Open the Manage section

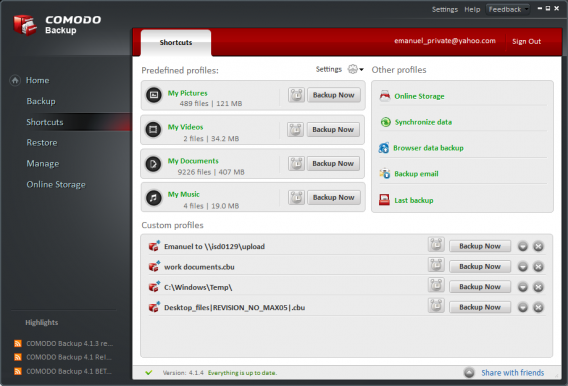point(43,164)
